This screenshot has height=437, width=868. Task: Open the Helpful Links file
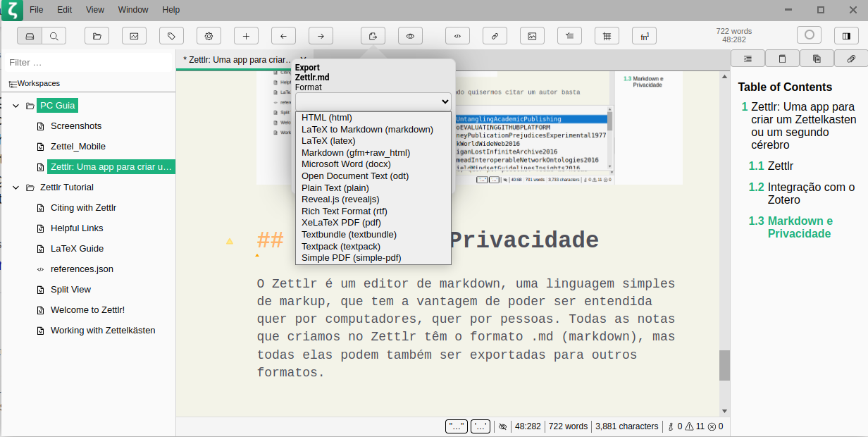point(77,228)
